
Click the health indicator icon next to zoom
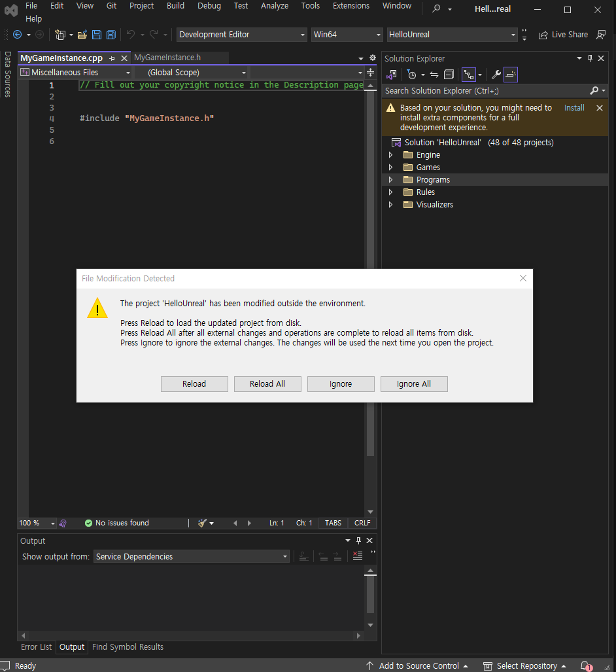pos(63,523)
